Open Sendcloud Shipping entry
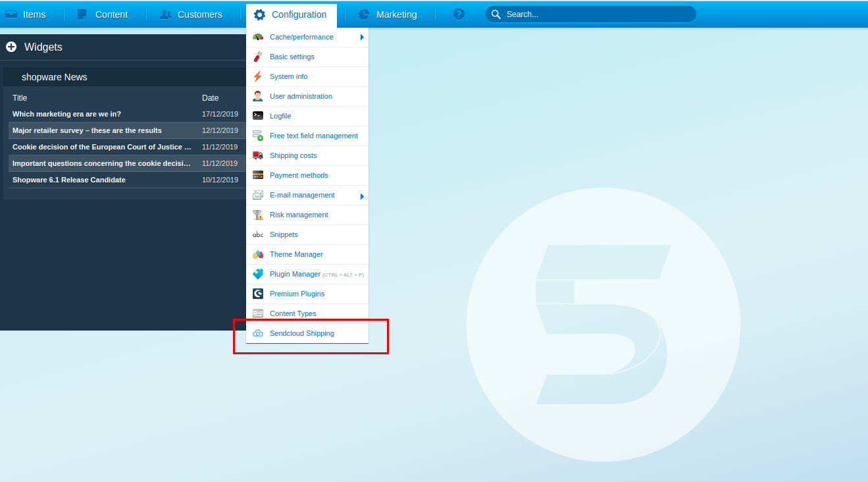Viewport: 868px width, 482px height. [x=307, y=334]
